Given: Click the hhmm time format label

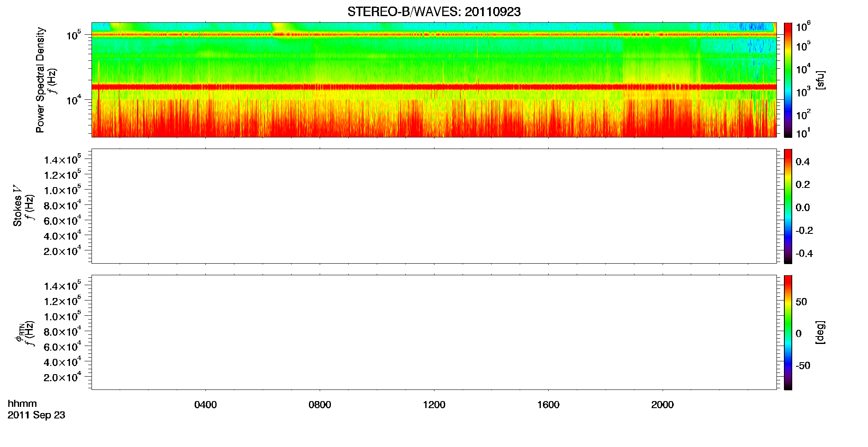Looking at the screenshot, I should (x=22, y=404).
